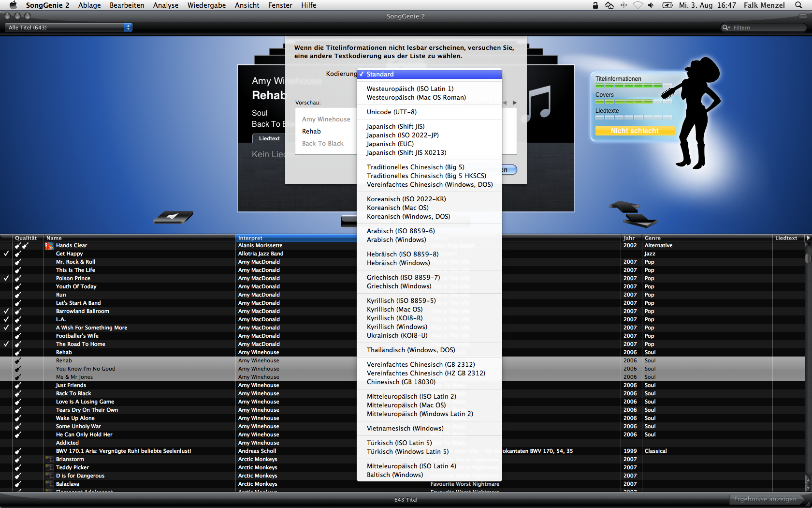Image resolution: width=812 pixels, height=508 pixels.
Task: Open the Ablage menu
Action: click(x=89, y=5)
